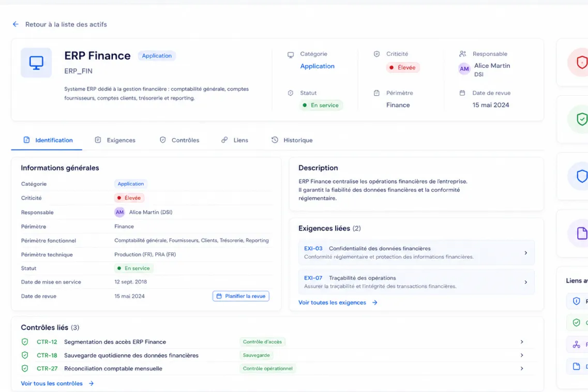Open Voir tous les contrôles link
Screen dimensions: 588x392
[52, 383]
